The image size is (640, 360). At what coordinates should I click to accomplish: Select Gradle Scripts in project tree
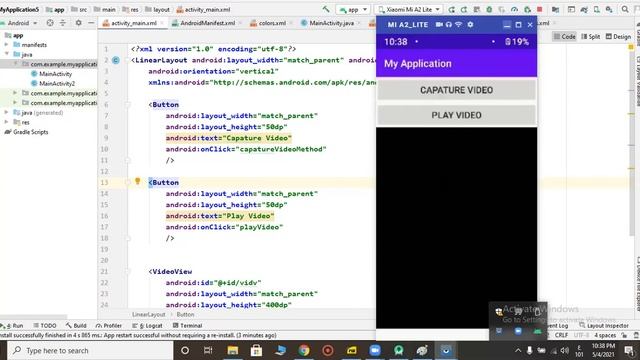pyautogui.click(x=26, y=132)
